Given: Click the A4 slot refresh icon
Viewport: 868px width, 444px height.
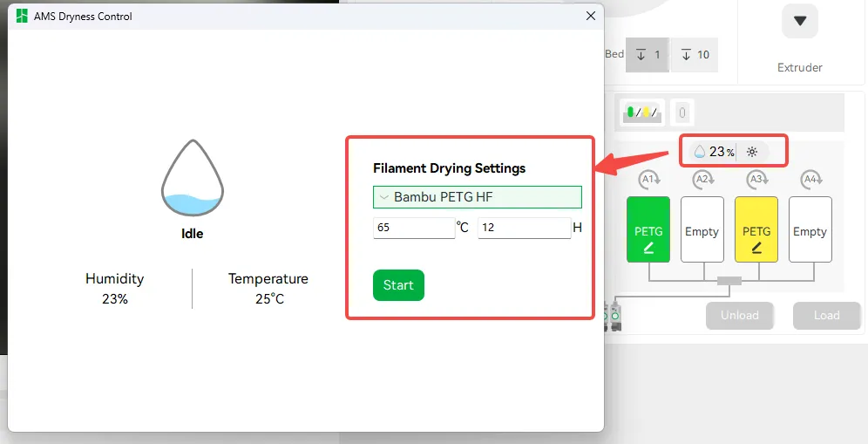Looking at the screenshot, I should pos(811,179).
